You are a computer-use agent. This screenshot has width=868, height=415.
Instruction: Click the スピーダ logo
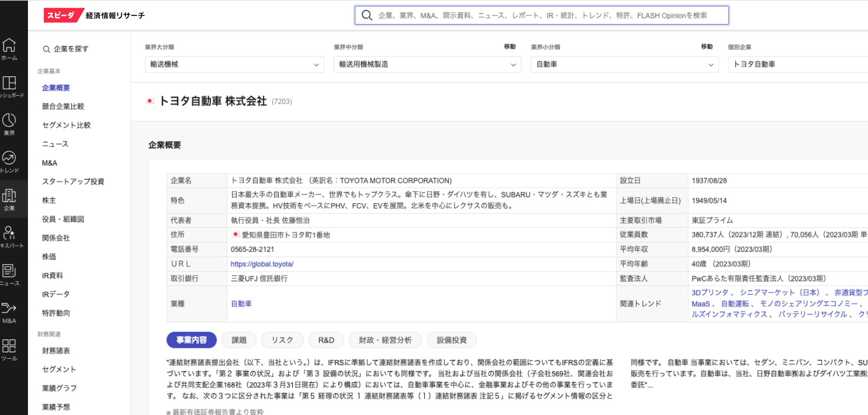click(64, 15)
